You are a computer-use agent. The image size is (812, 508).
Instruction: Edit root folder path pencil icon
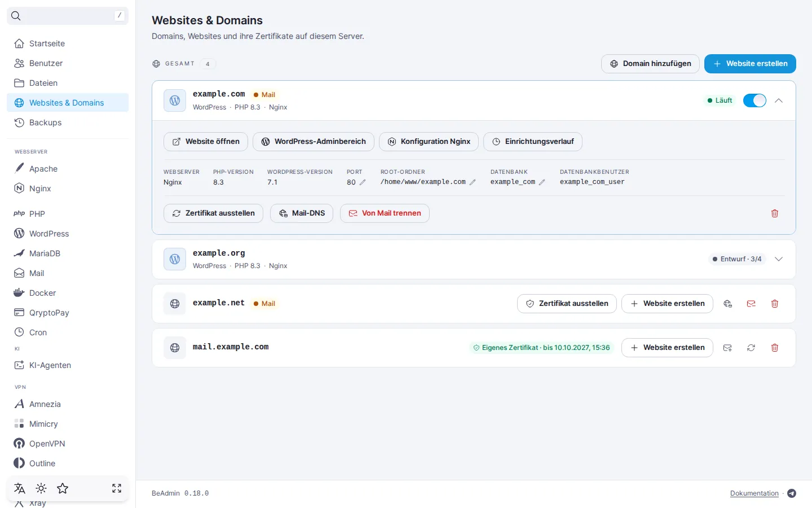[x=473, y=182]
